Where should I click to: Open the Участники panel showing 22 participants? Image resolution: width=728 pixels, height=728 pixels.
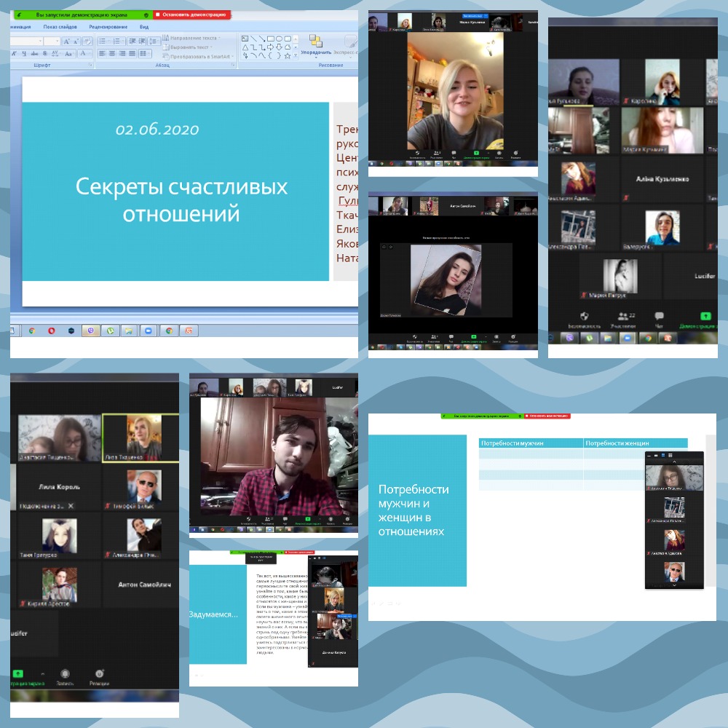[623, 316]
